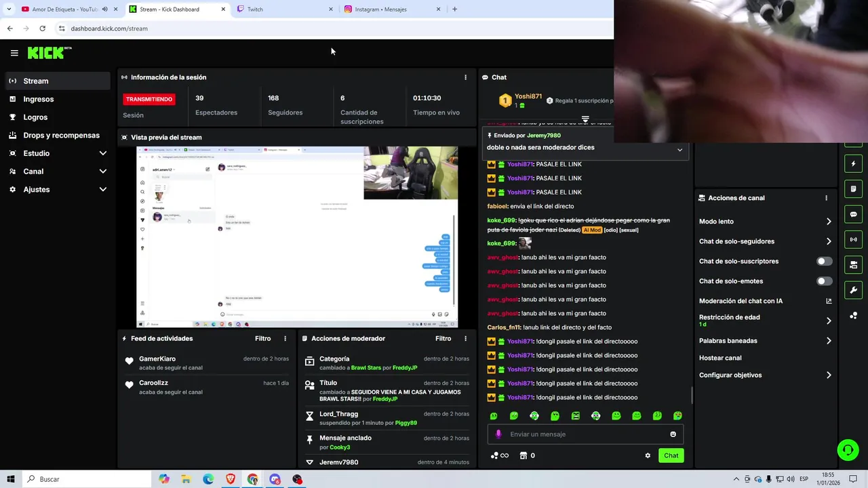Insert the first green emote in row

click(x=494, y=415)
